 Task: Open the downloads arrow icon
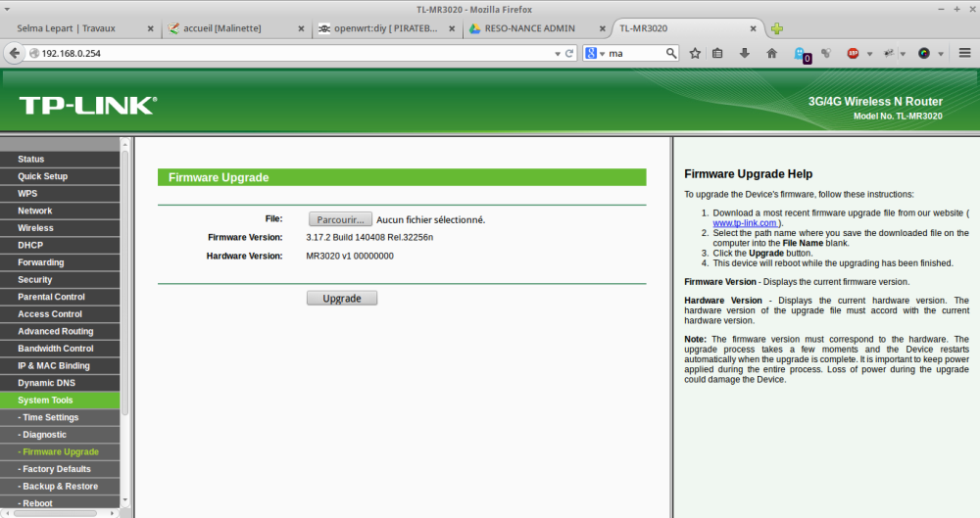(745, 54)
